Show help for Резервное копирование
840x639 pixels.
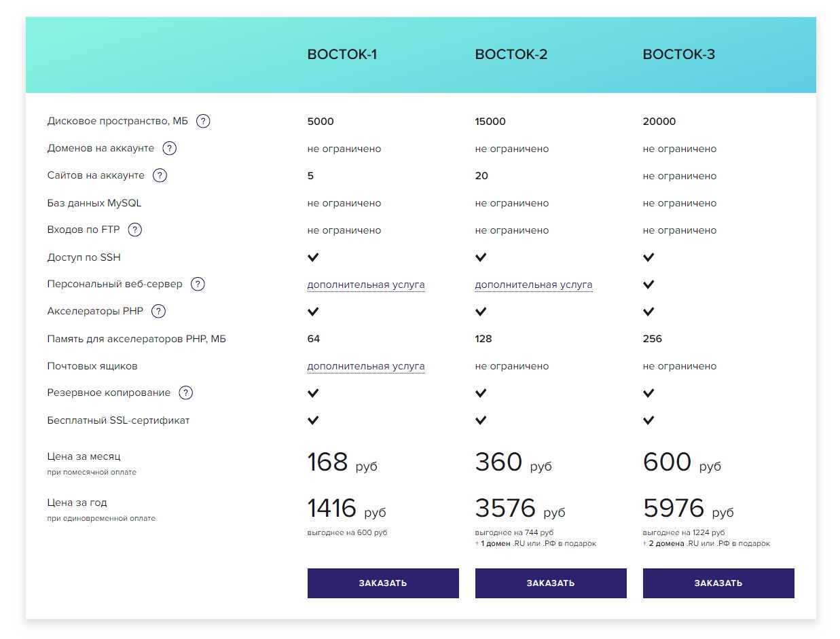[x=186, y=393]
